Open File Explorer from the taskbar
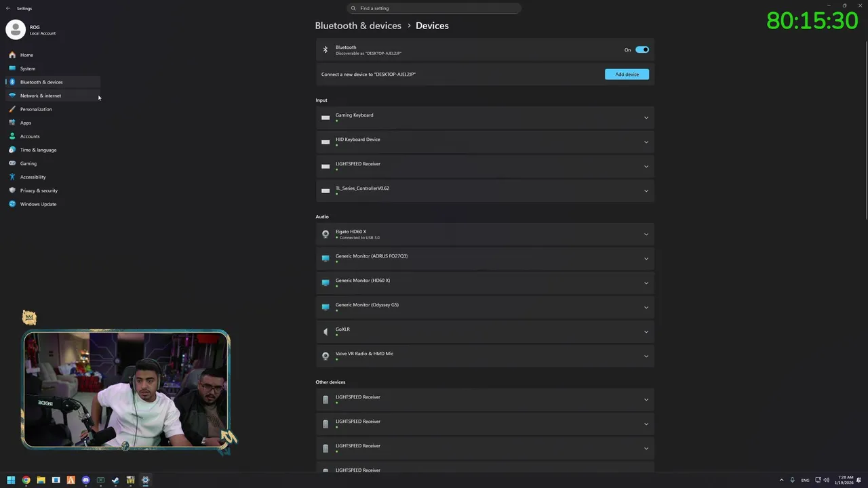This screenshot has height=488, width=868. [41, 480]
